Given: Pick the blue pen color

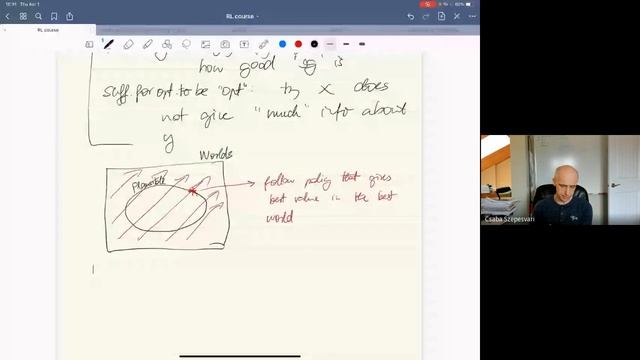Looking at the screenshot, I should point(282,44).
